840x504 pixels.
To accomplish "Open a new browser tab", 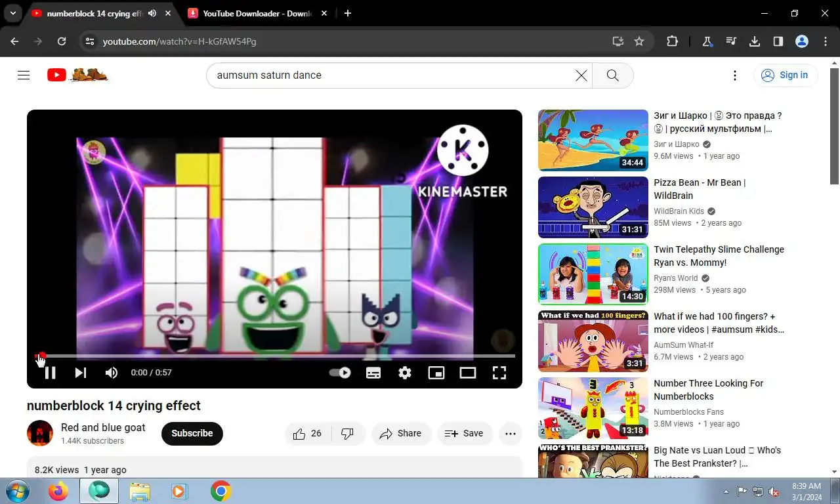I will click(x=348, y=13).
